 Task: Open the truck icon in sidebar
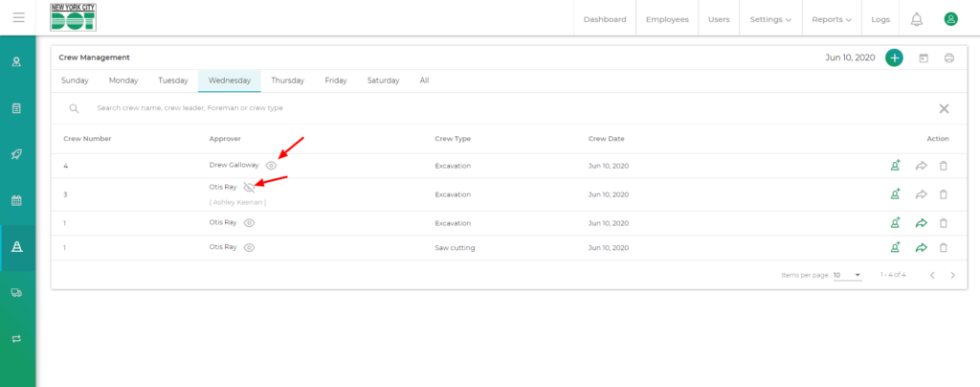(x=16, y=293)
